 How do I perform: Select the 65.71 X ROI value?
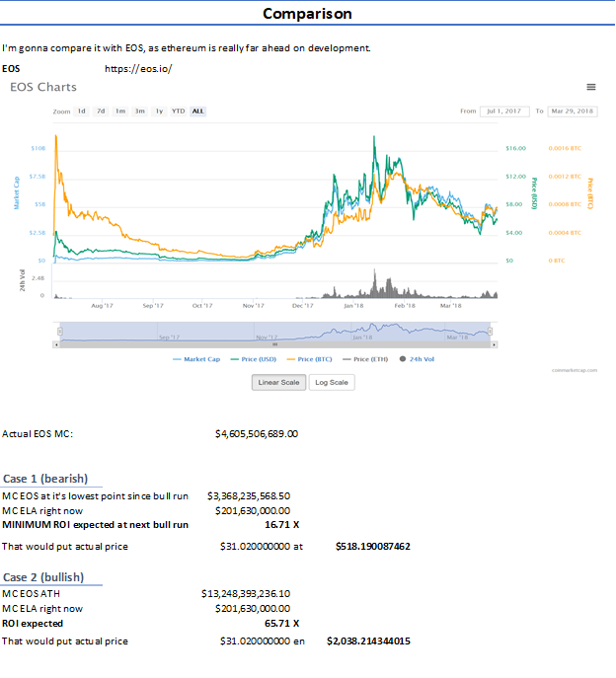[281, 624]
